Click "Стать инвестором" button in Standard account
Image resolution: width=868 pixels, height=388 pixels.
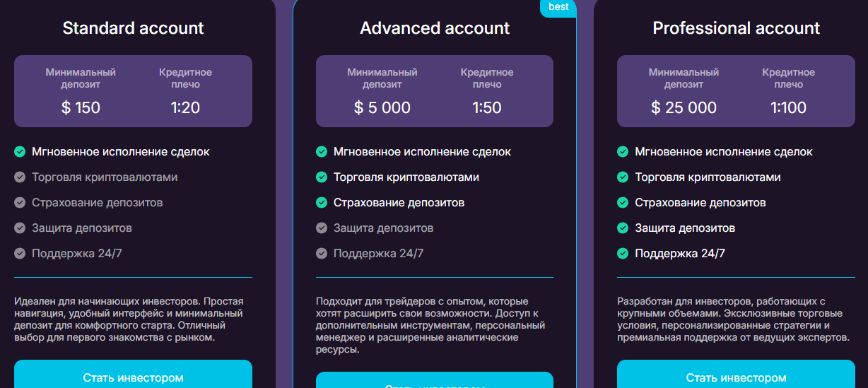(133, 376)
